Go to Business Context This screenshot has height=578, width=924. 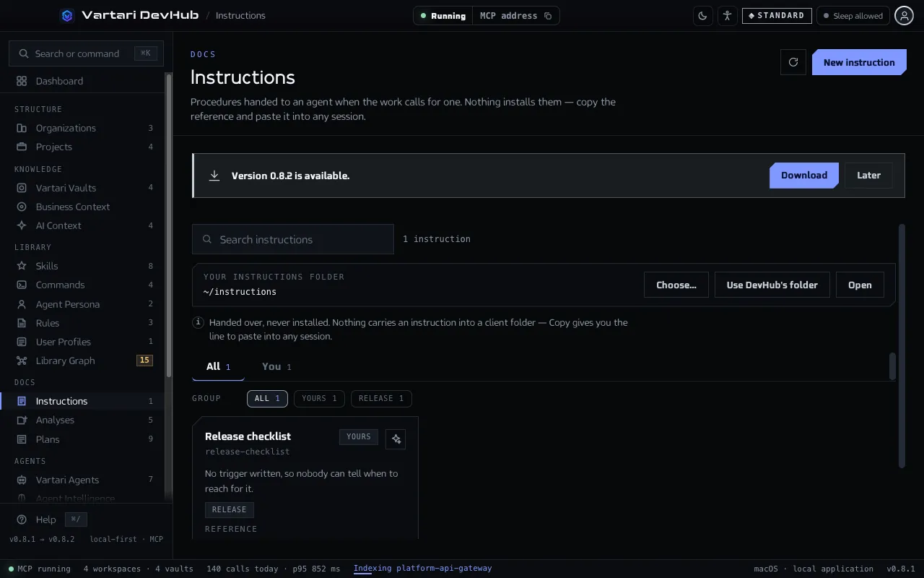84,207
